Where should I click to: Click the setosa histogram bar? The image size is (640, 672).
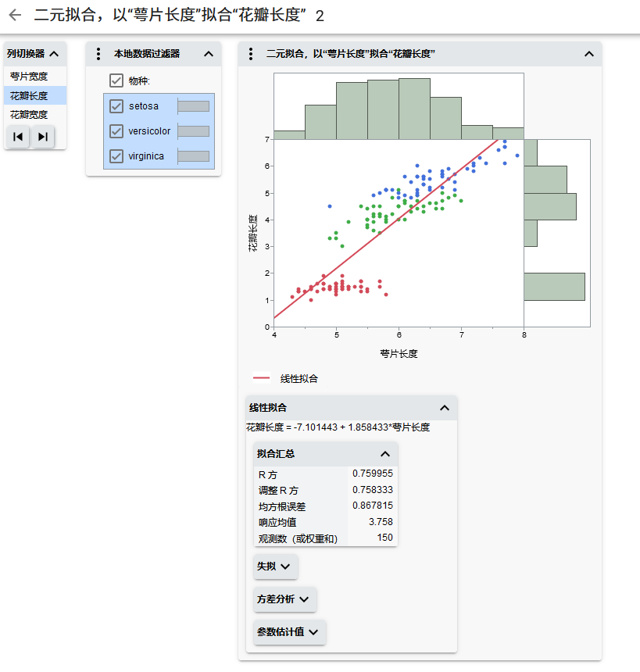(x=193, y=106)
